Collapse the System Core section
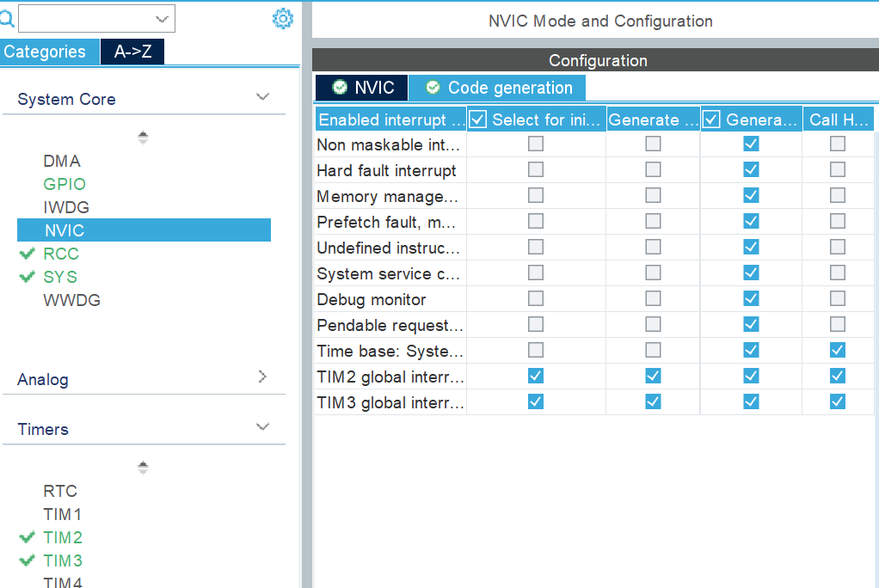Image resolution: width=879 pixels, height=588 pixels. pyautogui.click(x=262, y=96)
